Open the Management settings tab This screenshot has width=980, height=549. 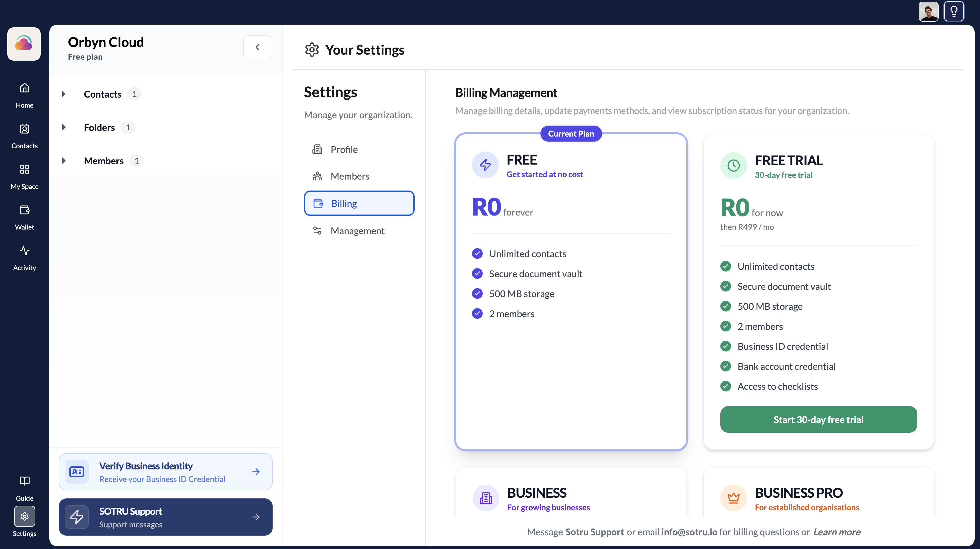[x=359, y=231]
